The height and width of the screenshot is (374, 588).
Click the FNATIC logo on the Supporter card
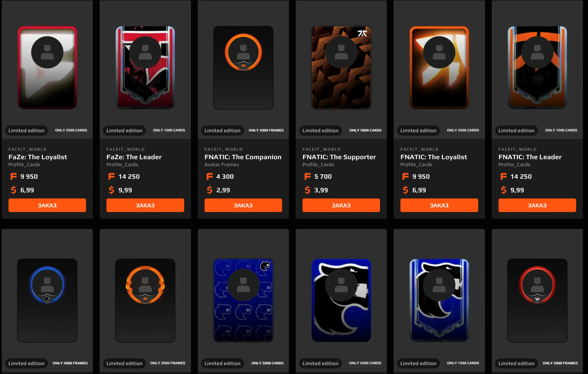tap(362, 33)
